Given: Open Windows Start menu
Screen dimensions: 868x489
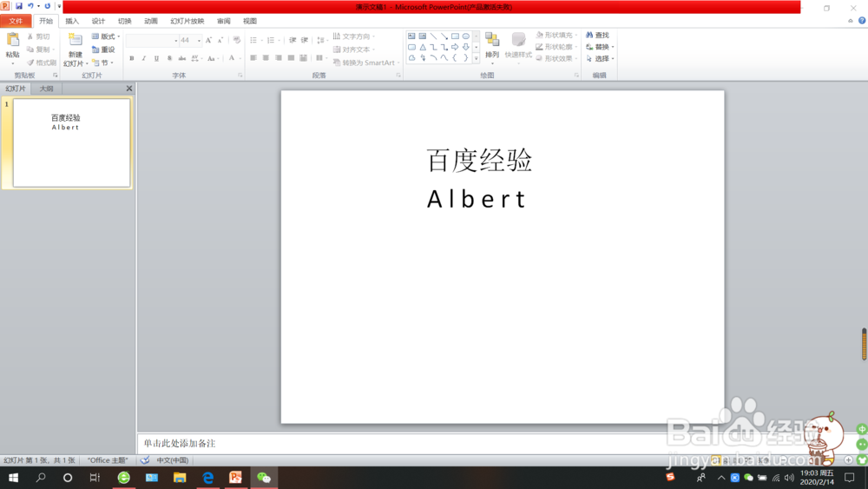Looking at the screenshot, I should (x=13, y=478).
